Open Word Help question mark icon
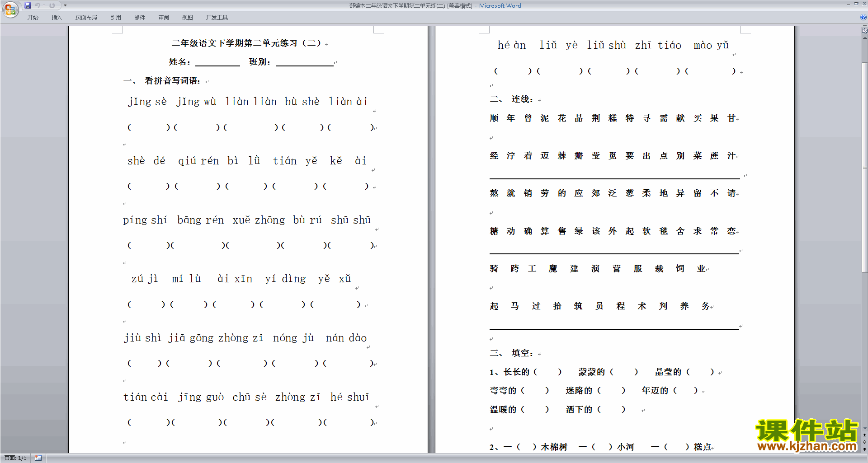 pyautogui.click(x=863, y=17)
